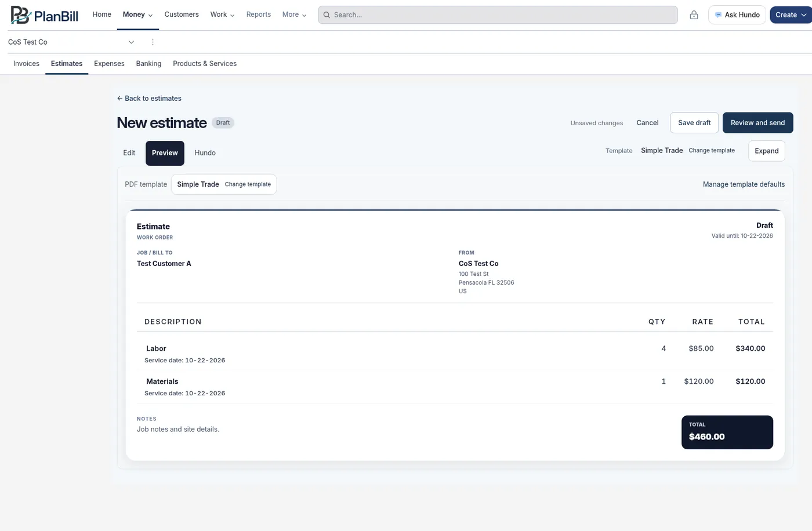This screenshot has width=812, height=531.
Task: Select the Preview view tab
Action: 165,153
